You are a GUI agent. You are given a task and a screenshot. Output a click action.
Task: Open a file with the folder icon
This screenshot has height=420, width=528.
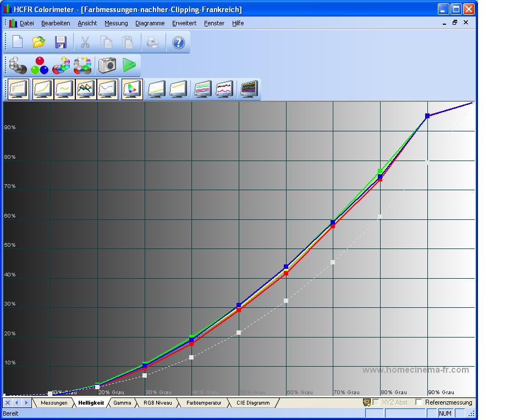coord(39,42)
